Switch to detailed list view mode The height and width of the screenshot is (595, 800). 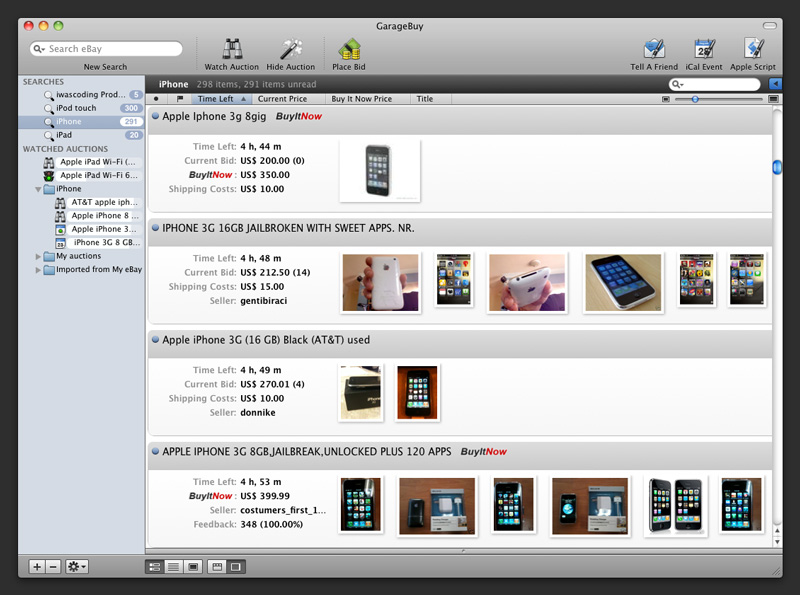coord(155,567)
